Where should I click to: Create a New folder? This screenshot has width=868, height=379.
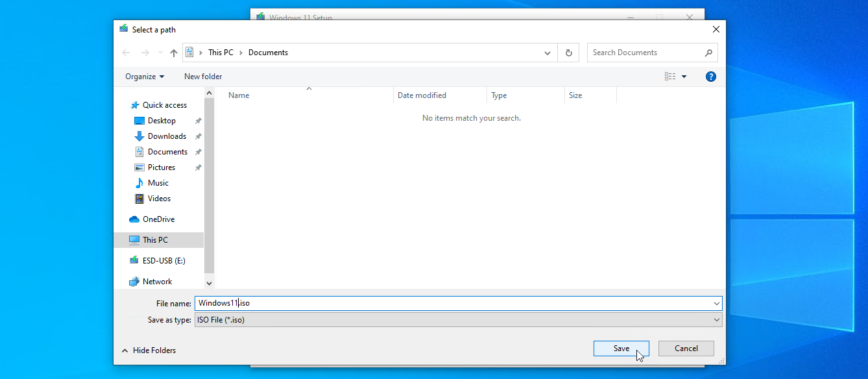(x=203, y=77)
